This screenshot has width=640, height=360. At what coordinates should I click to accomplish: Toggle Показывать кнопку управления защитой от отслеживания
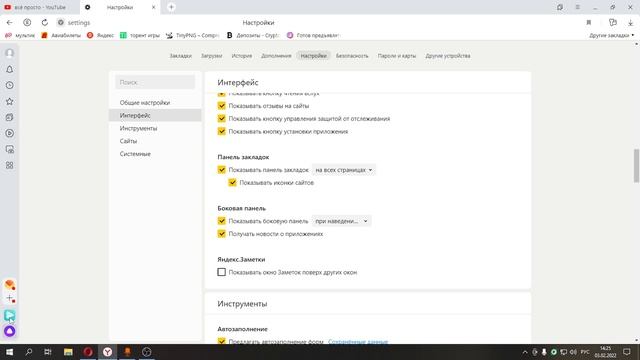coord(222,118)
